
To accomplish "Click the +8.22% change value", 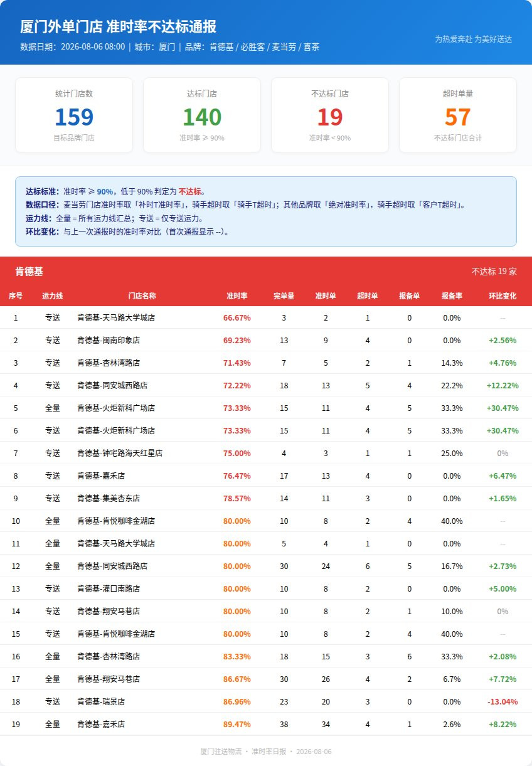I will [503, 724].
